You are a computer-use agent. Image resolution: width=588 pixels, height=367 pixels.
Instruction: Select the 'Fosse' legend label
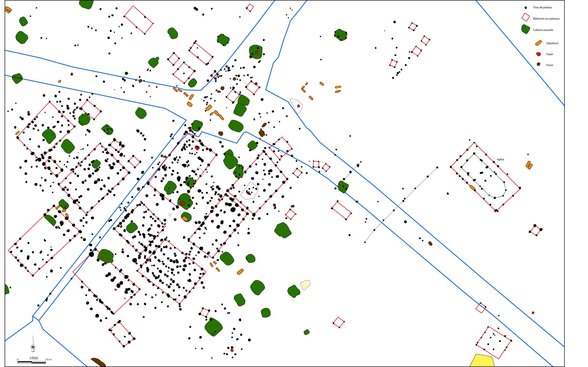pyautogui.click(x=550, y=65)
